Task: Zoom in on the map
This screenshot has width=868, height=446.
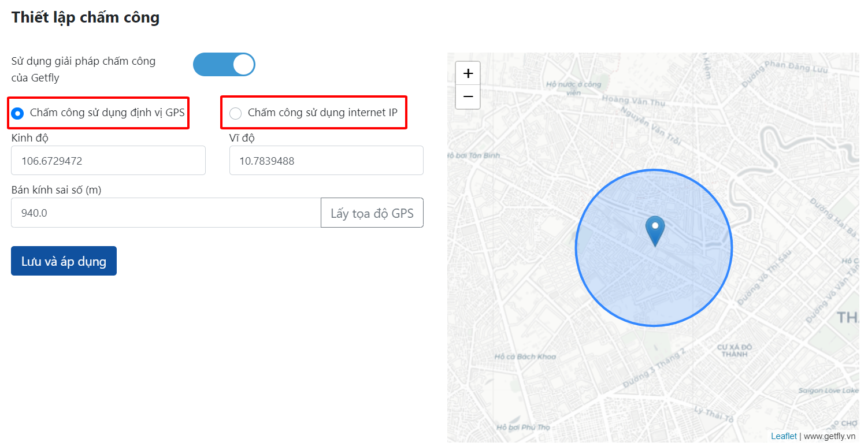Action: [468, 73]
